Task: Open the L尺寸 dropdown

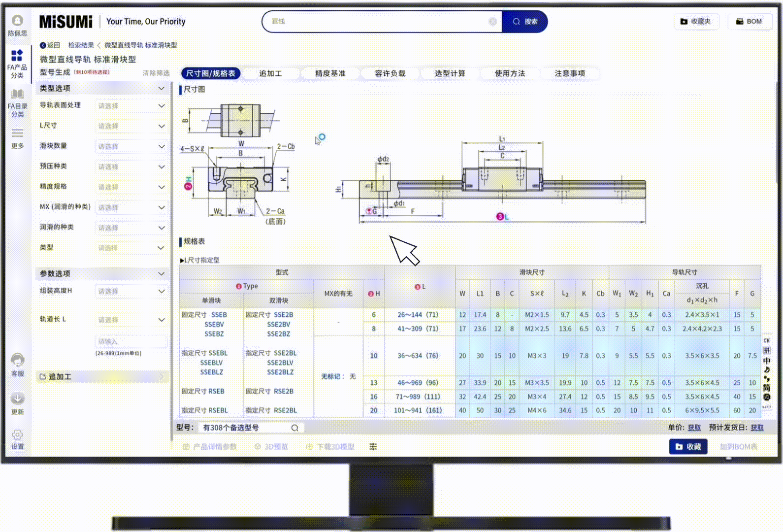Action: pos(130,126)
